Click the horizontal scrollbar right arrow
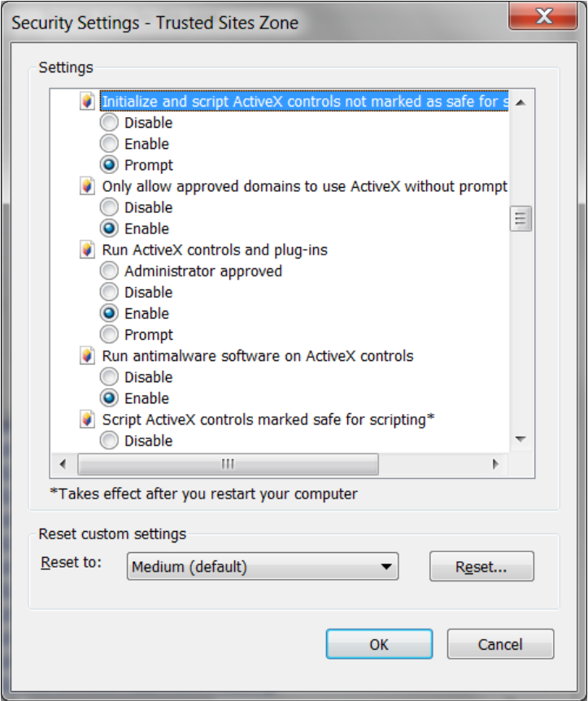Image resolution: width=588 pixels, height=701 pixels. pos(498,464)
